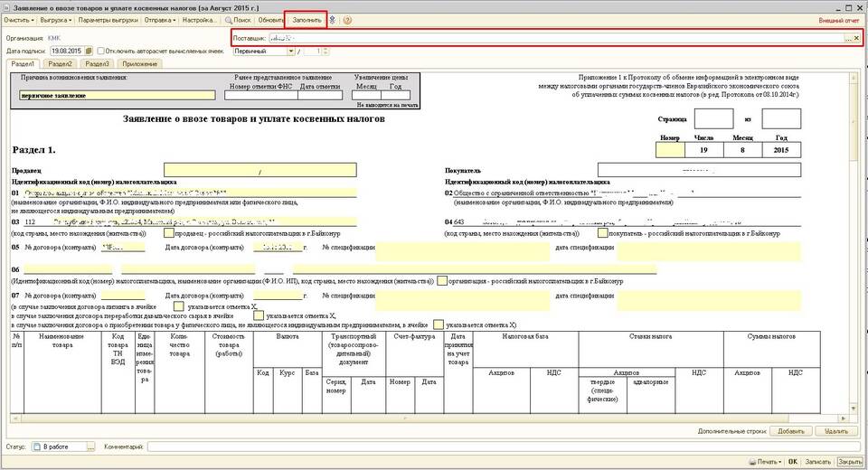Open the Печать print menu
868x470 pixels.
(x=765, y=462)
